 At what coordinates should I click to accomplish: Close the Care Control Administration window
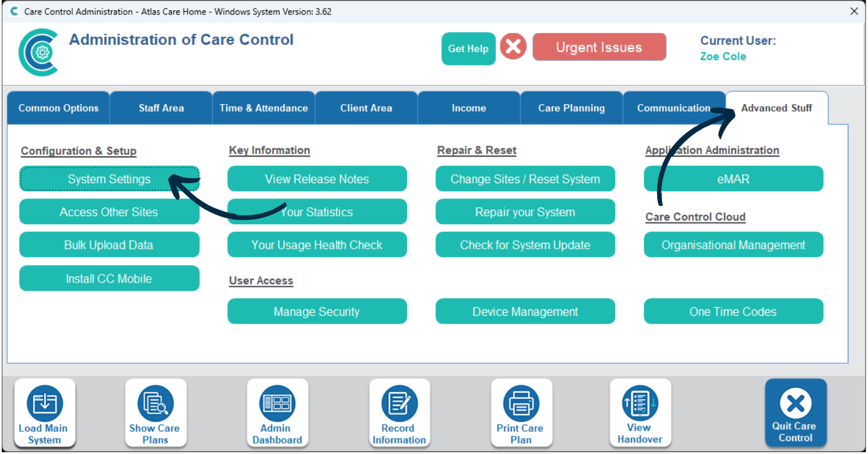[x=854, y=12]
